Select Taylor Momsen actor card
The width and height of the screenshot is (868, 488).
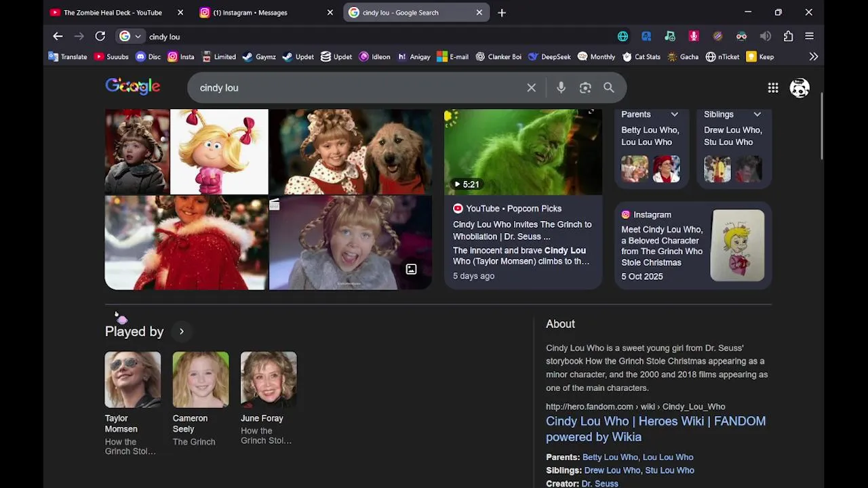point(132,404)
